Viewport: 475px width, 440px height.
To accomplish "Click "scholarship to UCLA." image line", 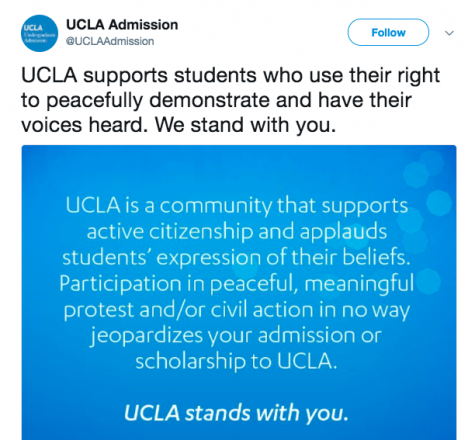I will coord(236,361).
